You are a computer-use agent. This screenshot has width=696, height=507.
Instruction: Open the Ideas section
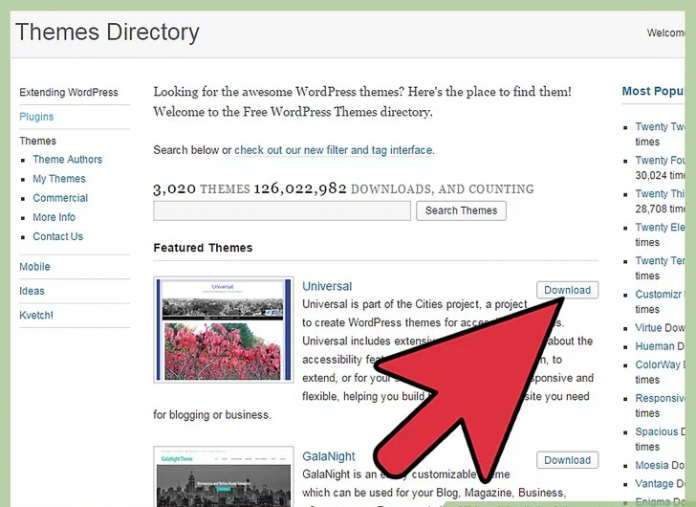32,291
